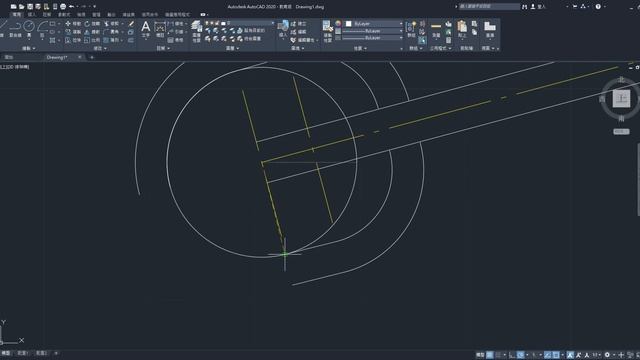Open the Insert block tool
Image resolution: width=640 pixels, height=360 pixels.
[283, 29]
